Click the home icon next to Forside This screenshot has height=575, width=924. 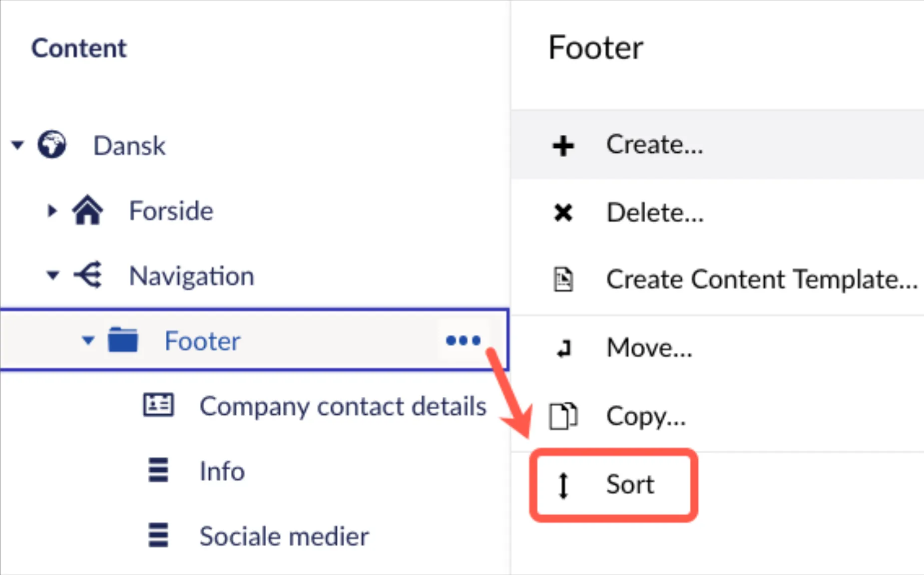pyautogui.click(x=87, y=210)
